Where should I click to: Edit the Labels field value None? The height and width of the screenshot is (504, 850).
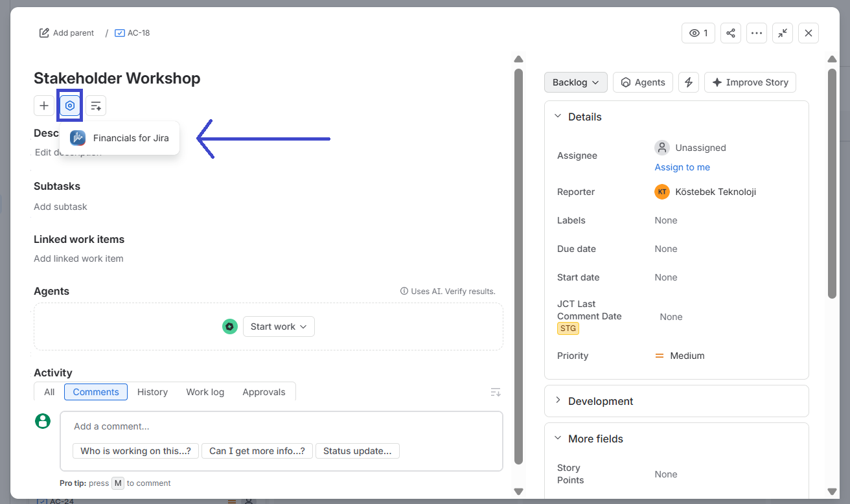point(666,220)
